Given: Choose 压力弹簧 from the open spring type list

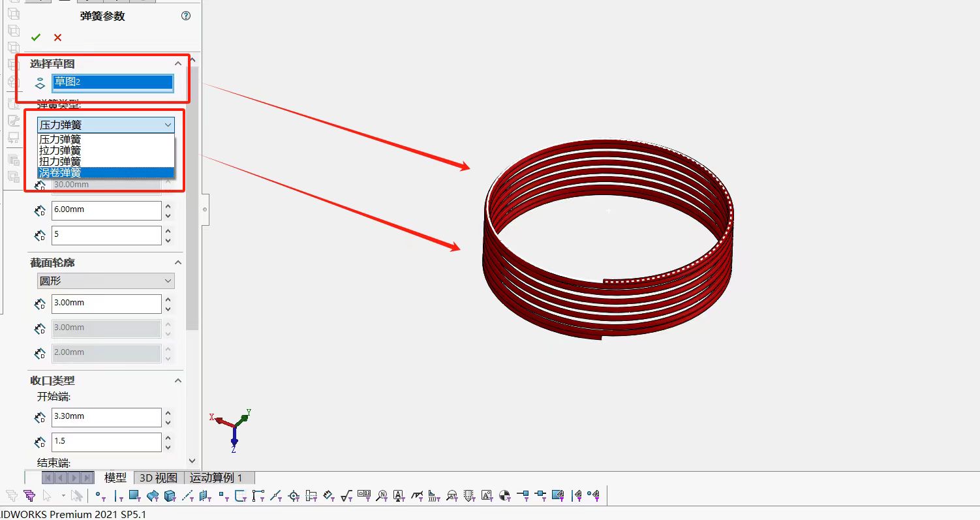Looking at the screenshot, I should tap(106, 140).
